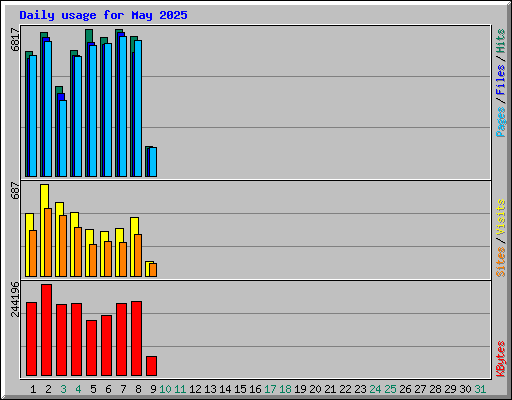Select day 15 on the x-axis

240,389
